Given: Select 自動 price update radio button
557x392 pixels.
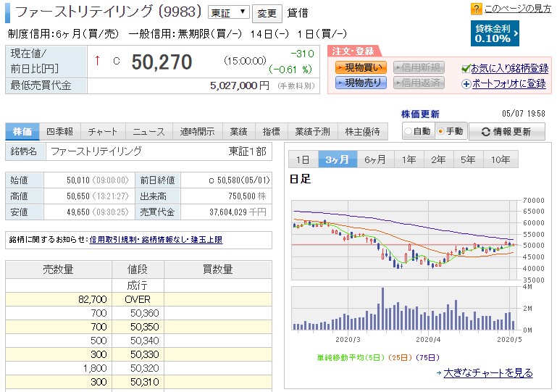Looking at the screenshot, I should point(409,131).
